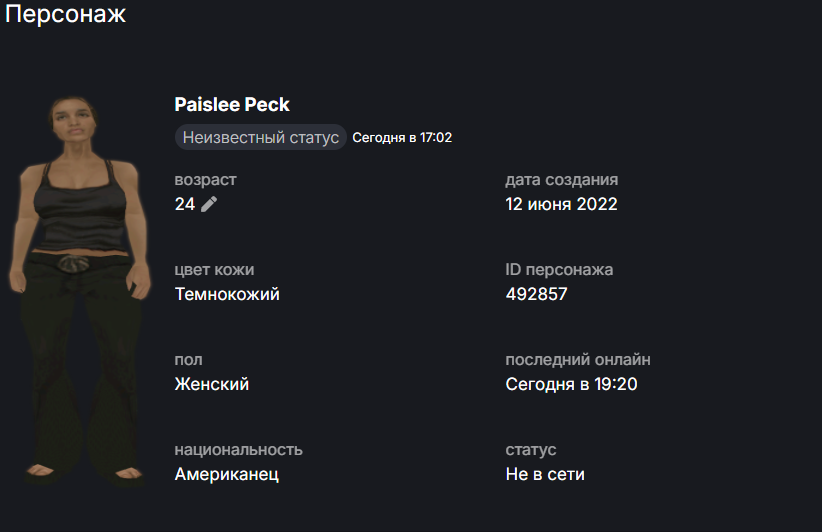Click the "дата создания" label
Viewport: 822px width, 532px height.
point(561,180)
